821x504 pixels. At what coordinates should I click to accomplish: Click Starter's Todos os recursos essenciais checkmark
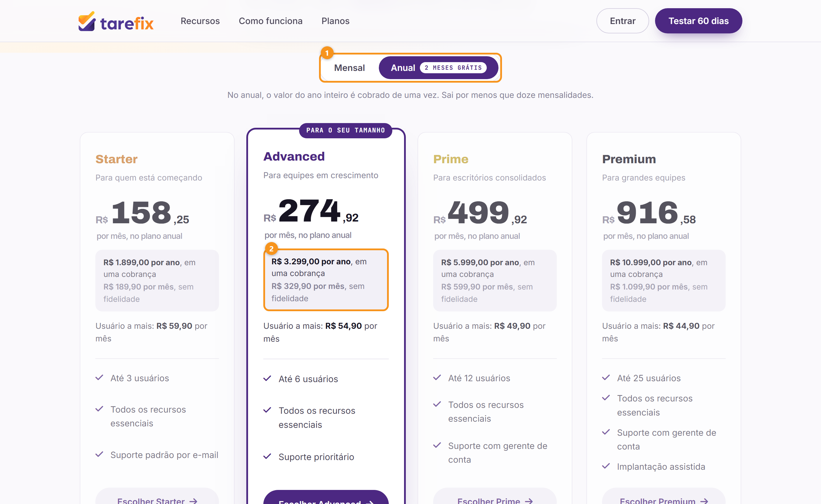click(x=99, y=409)
